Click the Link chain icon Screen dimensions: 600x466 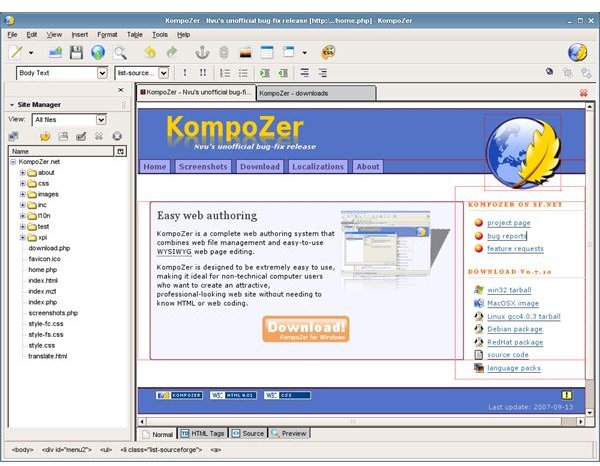[224, 52]
